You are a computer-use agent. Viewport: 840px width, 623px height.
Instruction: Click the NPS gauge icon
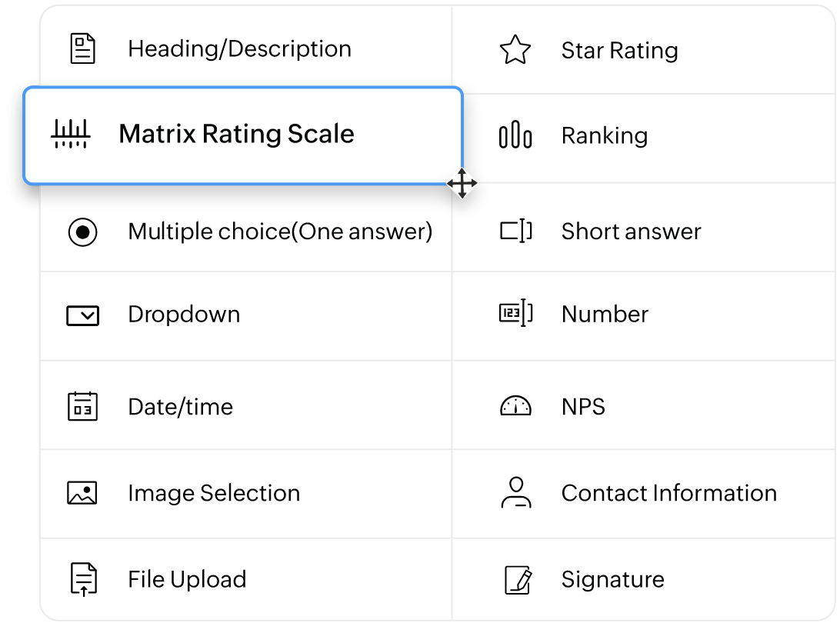click(515, 406)
